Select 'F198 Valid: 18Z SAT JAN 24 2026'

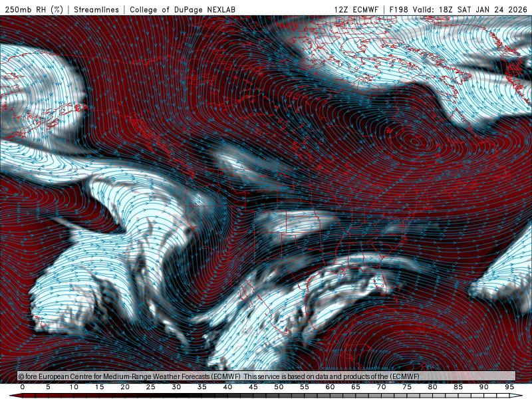(x=458, y=9)
